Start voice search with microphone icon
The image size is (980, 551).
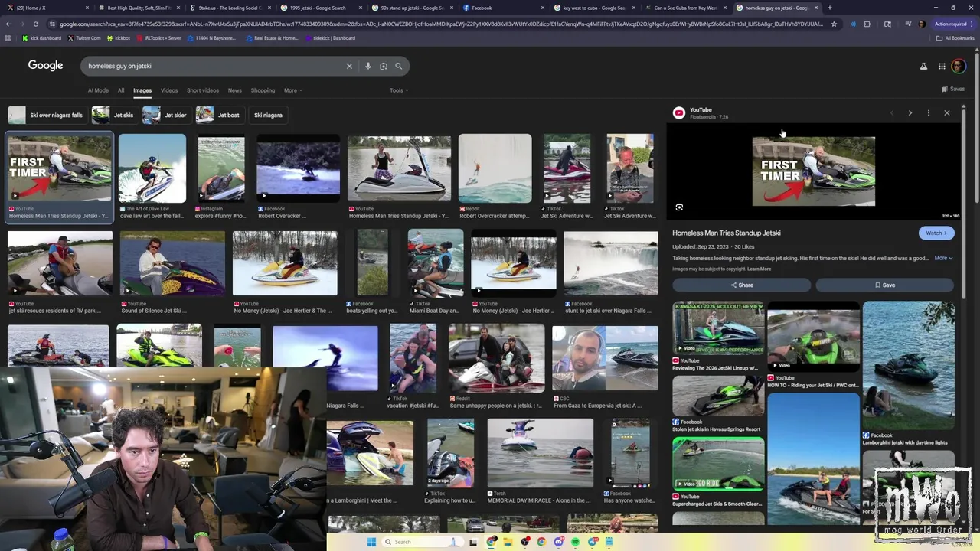[x=368, y=66]
